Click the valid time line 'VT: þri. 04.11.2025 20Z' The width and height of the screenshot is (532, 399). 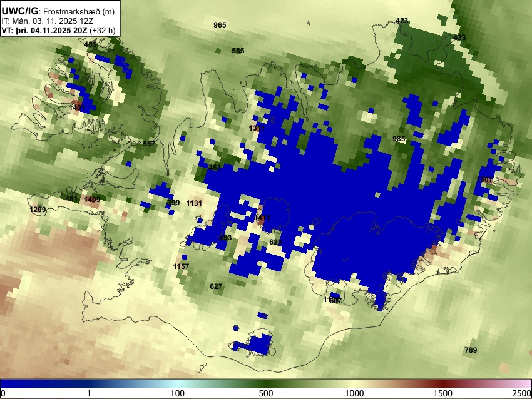click(45, 30)
